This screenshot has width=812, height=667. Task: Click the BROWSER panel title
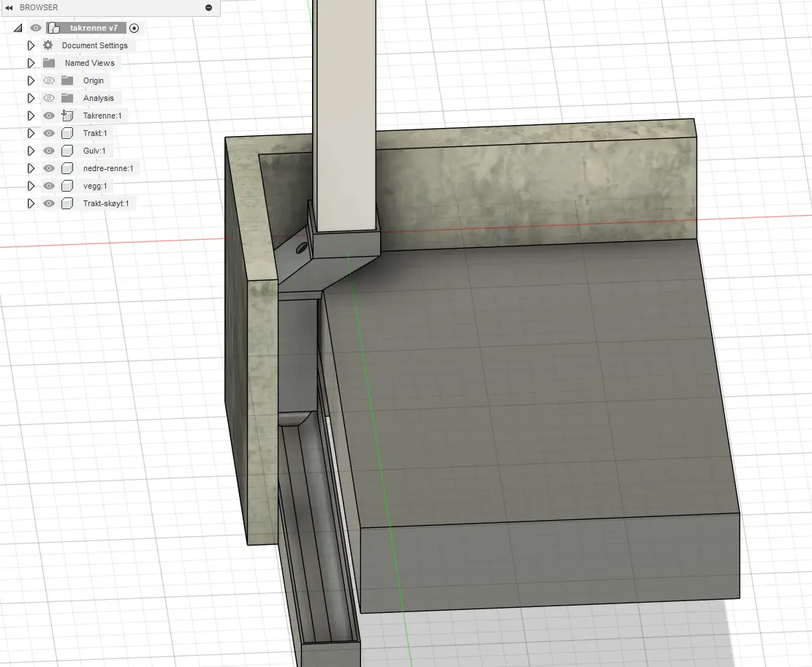point(39,7)
